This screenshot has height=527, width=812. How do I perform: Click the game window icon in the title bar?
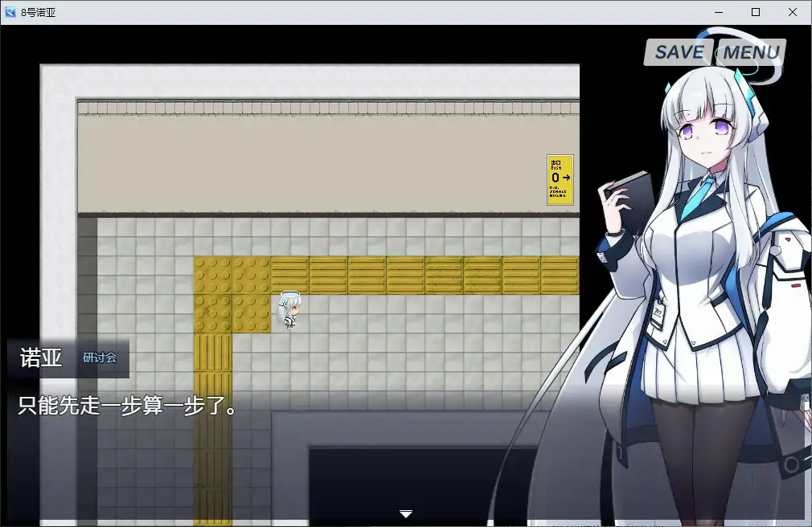coord(10,12)
